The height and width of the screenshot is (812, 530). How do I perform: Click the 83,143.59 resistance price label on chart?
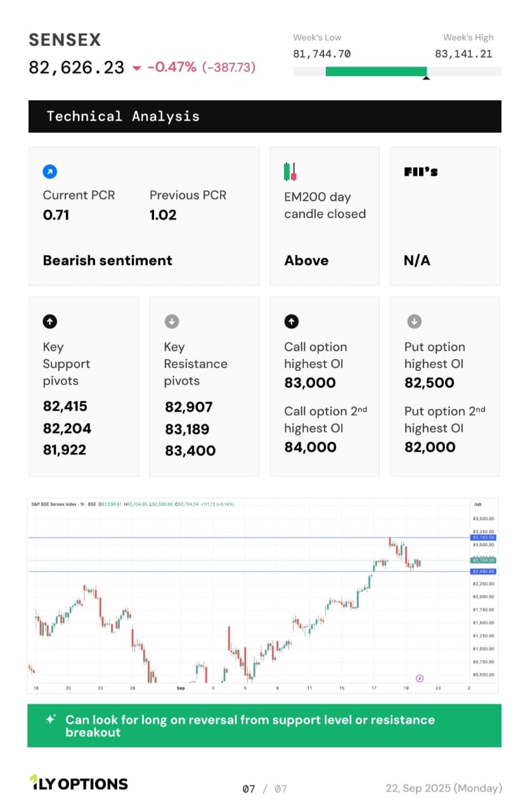(483, 537)
